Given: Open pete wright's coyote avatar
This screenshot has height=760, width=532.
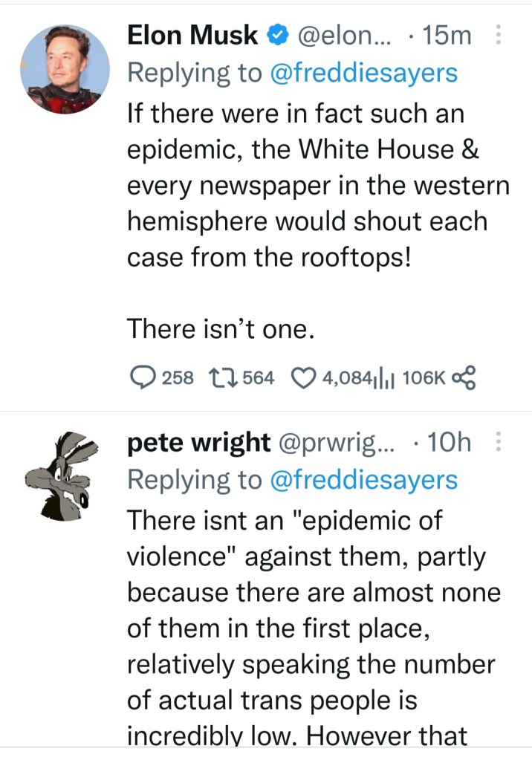Looking at the screenshot, I should pyautogui.click(x=64, y=475).
